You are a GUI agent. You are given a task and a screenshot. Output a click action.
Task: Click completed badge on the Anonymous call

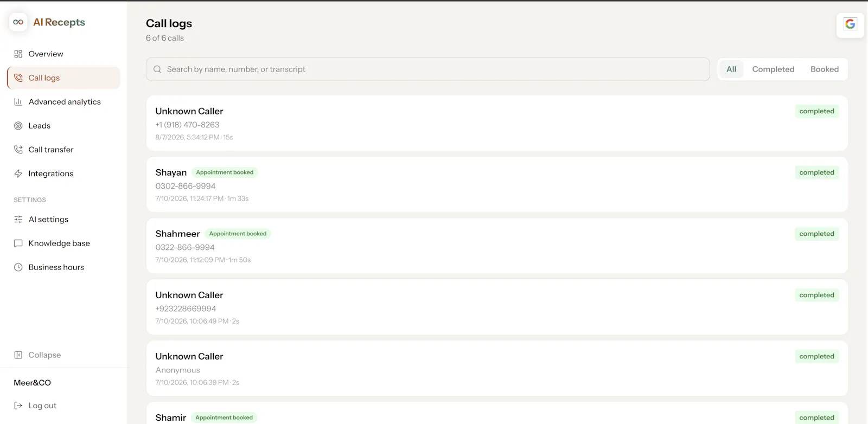[x=816, y=356]
